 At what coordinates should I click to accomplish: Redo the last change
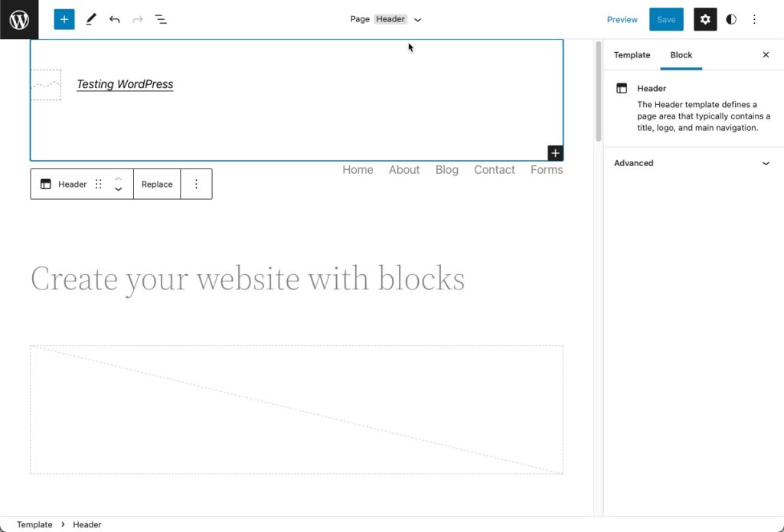(x=137, y=19)
